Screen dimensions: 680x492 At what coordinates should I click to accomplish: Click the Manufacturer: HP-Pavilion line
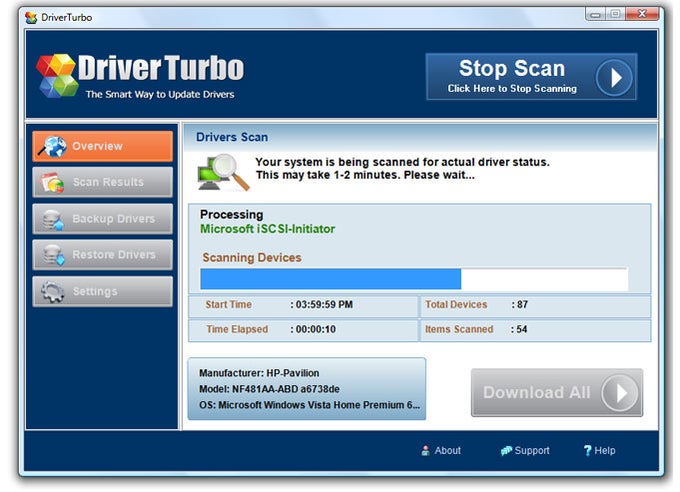[x=259, y=373]
